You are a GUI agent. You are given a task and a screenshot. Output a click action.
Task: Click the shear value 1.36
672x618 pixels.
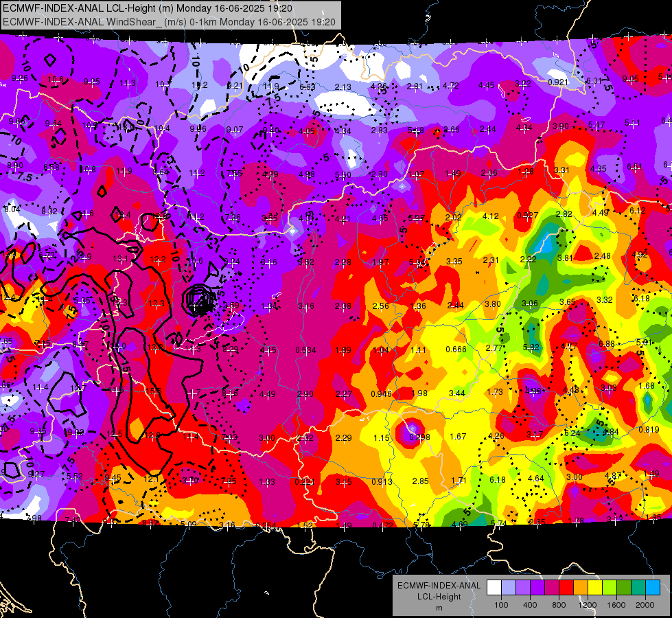[x=418, y=306]
